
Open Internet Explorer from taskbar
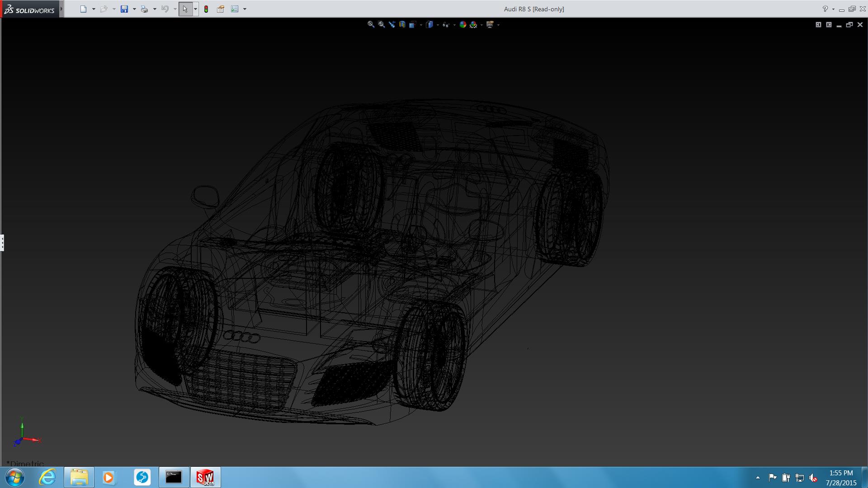coord(47,477)
